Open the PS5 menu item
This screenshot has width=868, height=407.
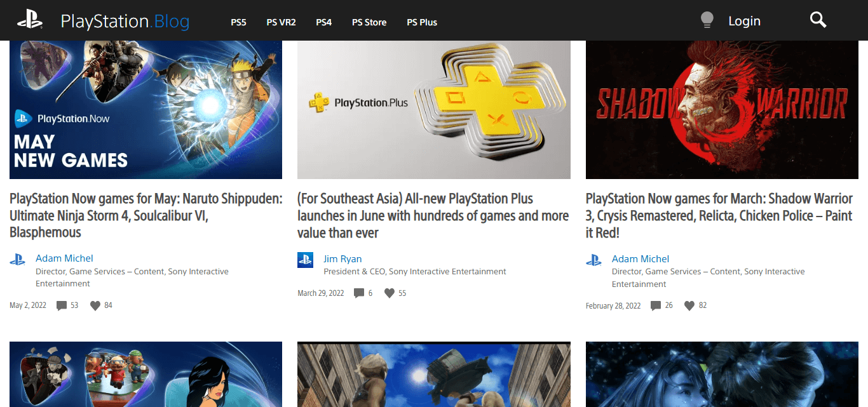coord(238,22)
